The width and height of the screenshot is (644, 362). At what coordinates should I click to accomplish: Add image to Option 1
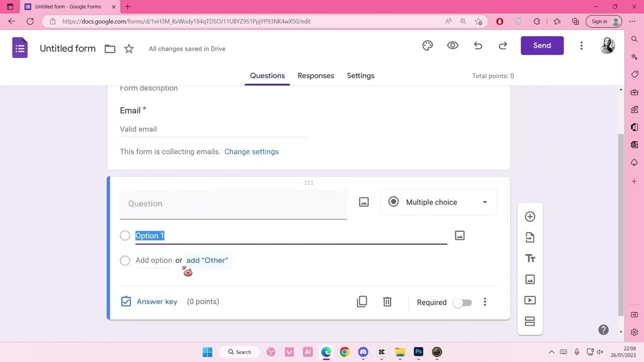point(459,235)
